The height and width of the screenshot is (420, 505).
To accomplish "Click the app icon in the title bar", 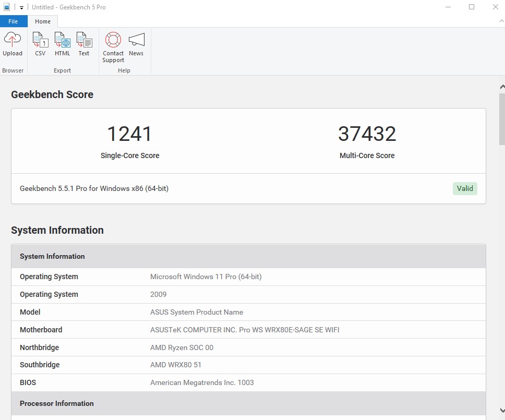I will [x=7, y=7].
